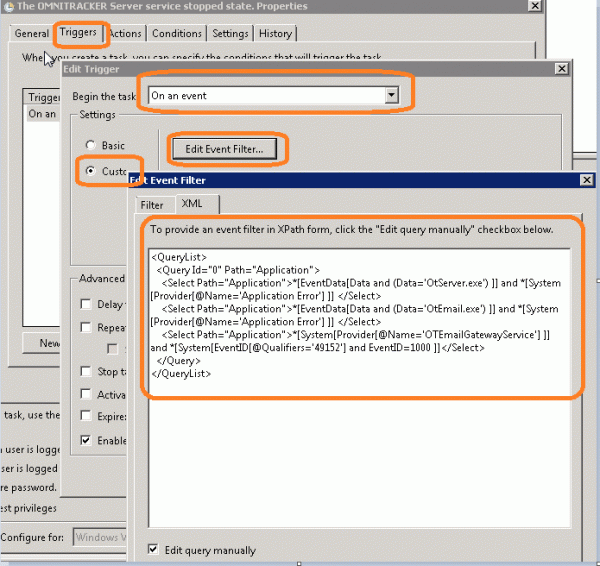600x566 pixels.
Task: View the History tab
Action: click(x=276, y=33)
